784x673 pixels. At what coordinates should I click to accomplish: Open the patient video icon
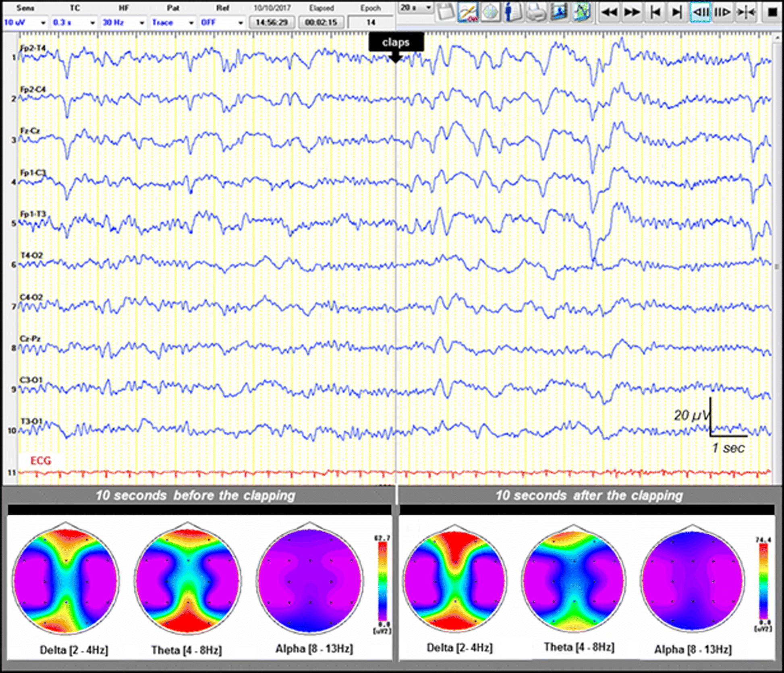[x=559, y=12]
